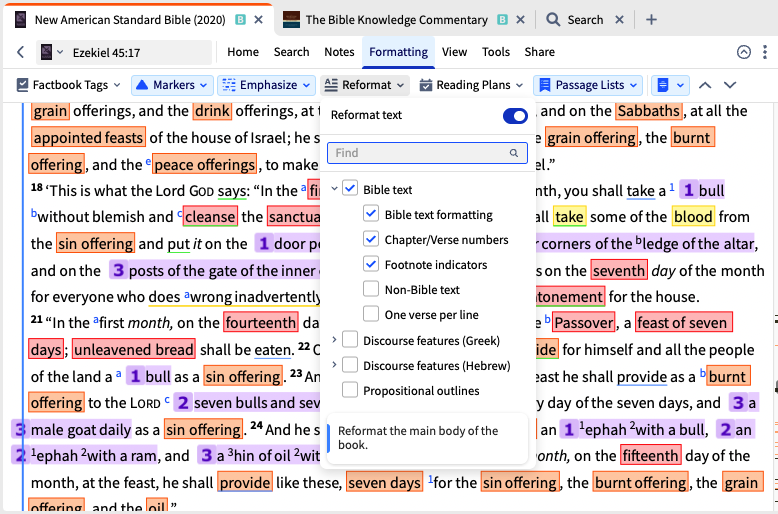Collapse the Bible text group
This screenshot has width=778, height=514.
point(334,189)
